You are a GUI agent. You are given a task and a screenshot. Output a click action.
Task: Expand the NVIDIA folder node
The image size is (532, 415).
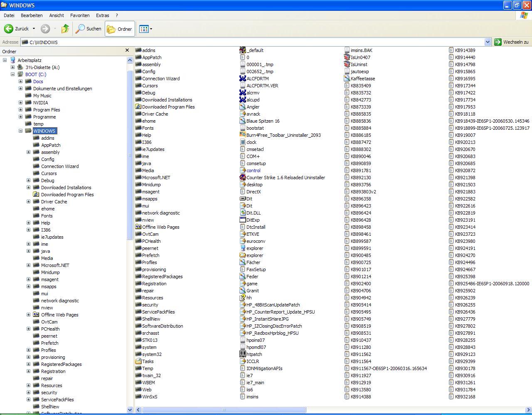tap(21, 103)
